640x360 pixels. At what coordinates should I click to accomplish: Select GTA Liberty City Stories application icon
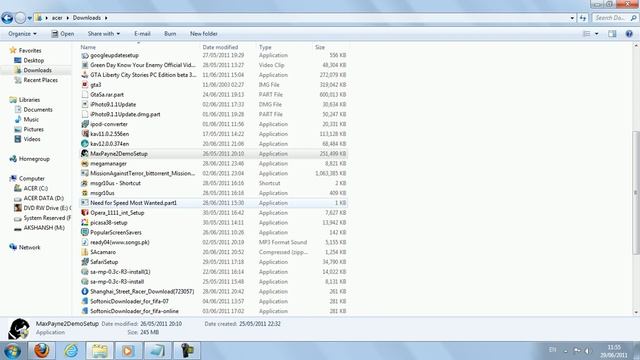pos(85,75)
